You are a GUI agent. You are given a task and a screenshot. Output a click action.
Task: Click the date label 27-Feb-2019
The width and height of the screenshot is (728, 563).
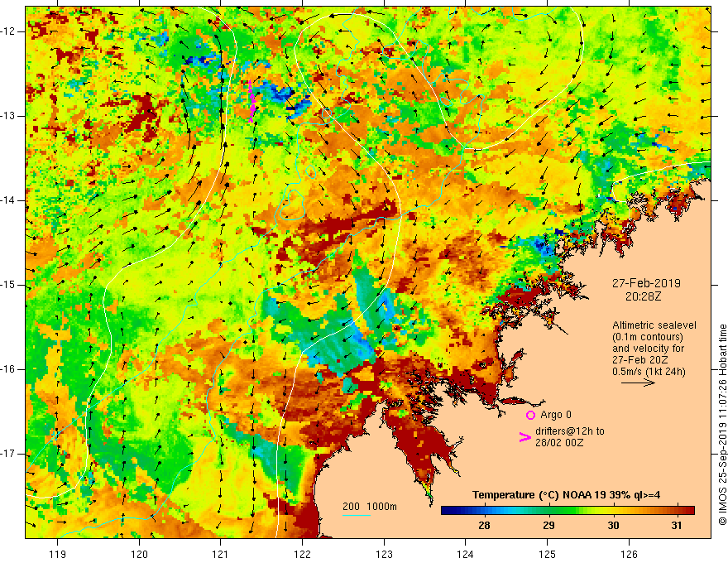click(x=646, y=283)
